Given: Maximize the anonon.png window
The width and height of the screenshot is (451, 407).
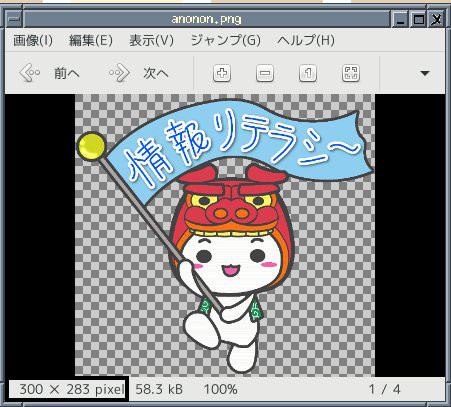Looking at the screenshot, I should tap(418, 20).
